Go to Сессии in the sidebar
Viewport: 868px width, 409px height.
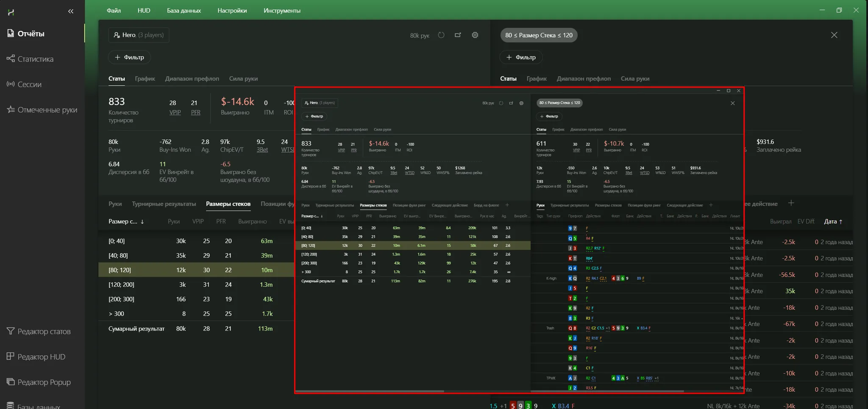[x=29, y=84]
